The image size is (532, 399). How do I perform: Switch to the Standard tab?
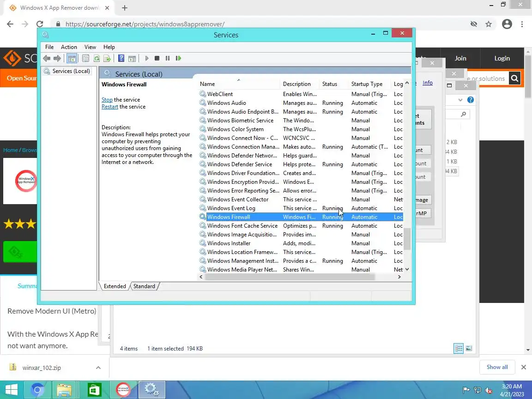(x=144, y=286)
